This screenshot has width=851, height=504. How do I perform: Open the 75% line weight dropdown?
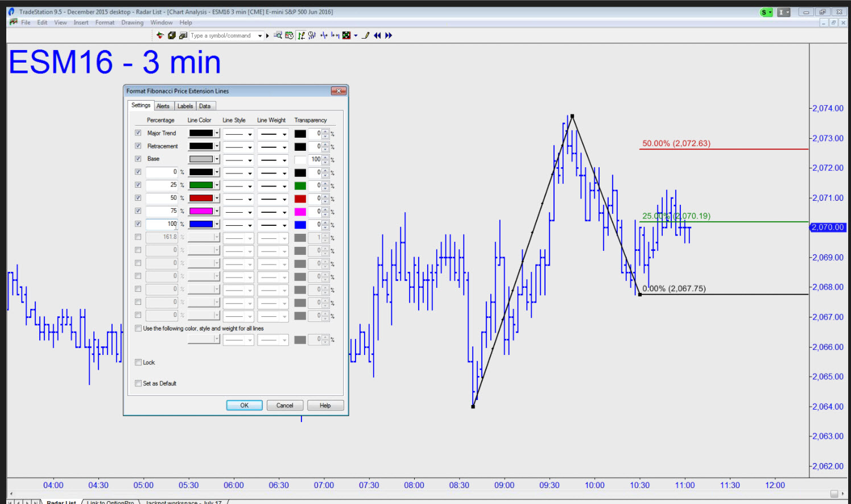[284, 213]
